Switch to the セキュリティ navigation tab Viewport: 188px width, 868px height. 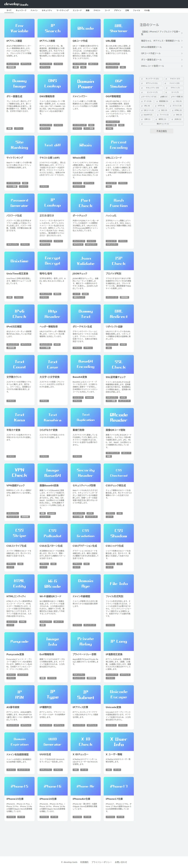point(47,10)
